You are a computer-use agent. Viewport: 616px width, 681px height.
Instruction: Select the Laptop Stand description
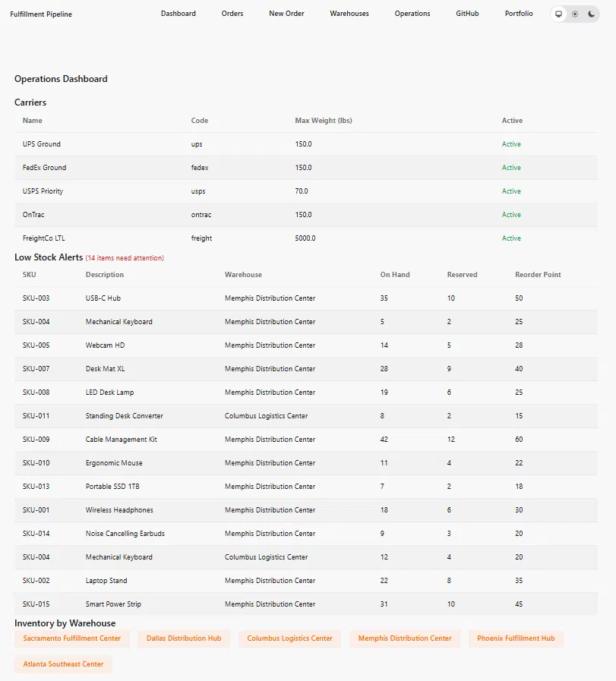click(106, 581)
